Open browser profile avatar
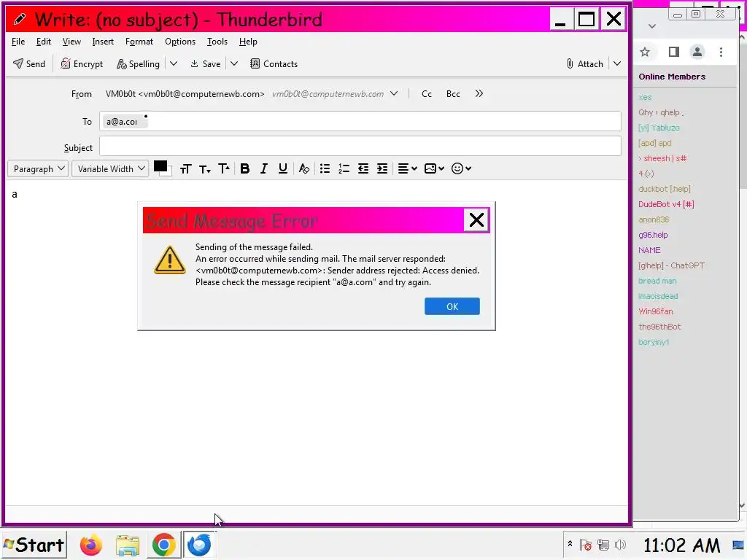 pyautogui.click(x=697, y=52)
